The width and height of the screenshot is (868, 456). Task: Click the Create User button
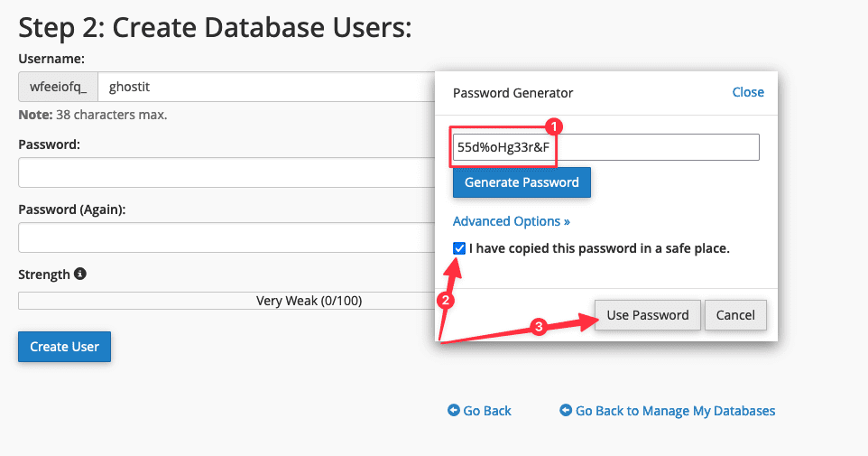coord(64,347)
